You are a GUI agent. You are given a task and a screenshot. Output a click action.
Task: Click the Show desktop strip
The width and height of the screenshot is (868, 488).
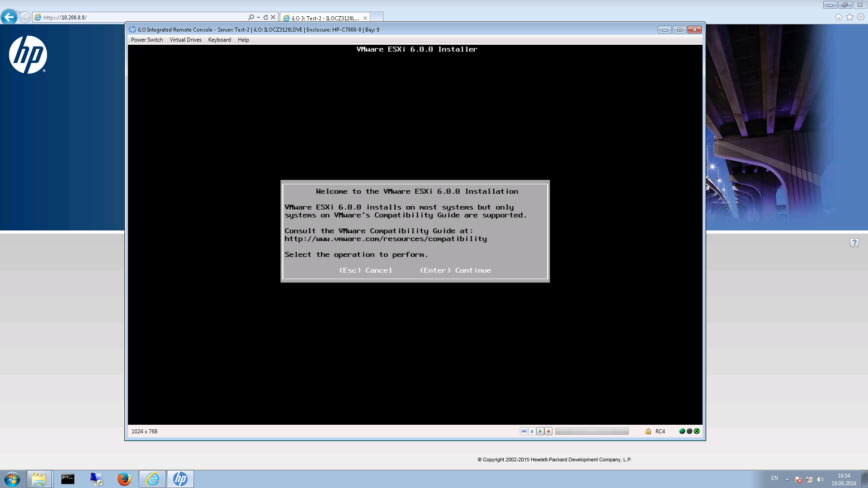click(865, 479)
